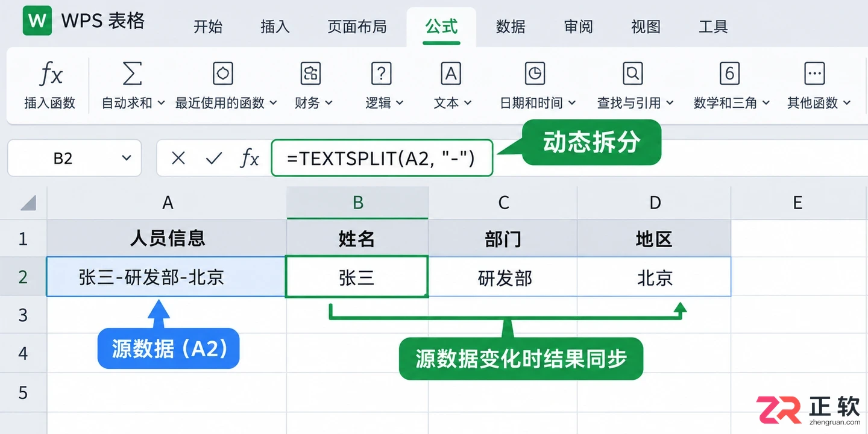This screenshot has width=868, height=434.
Task: Expand the 文本 dropdown arrow
Action: pyautogui.click(x=468, y=103)
